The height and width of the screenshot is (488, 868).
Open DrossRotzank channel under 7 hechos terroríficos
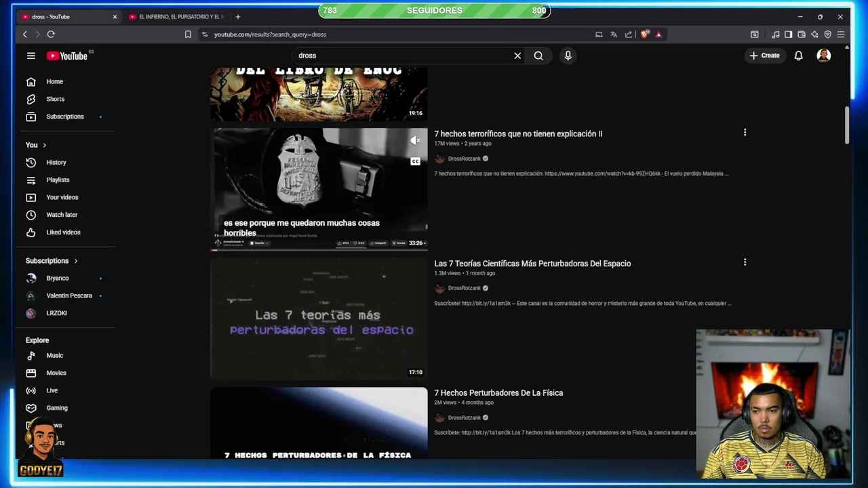(464, 159)
